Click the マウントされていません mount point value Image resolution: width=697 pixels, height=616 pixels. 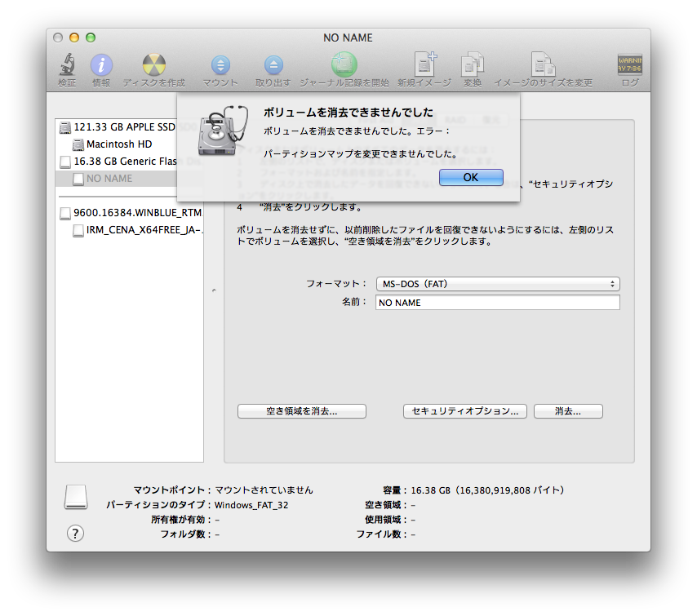pyautogui.click(x=264, y=490)
